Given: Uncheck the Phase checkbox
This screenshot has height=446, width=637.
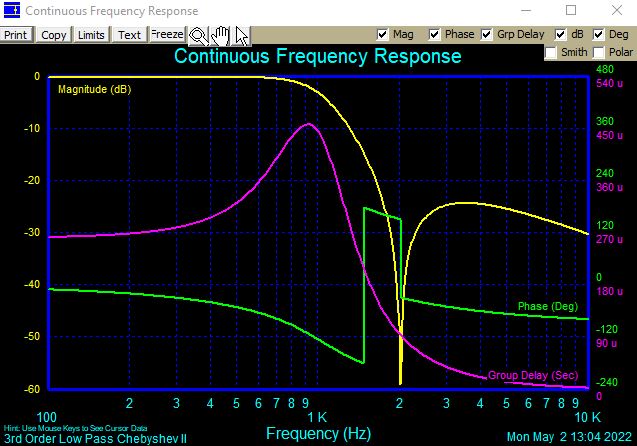Looking at the screenshot, I should pyautogui.click(x=434, y=35).
